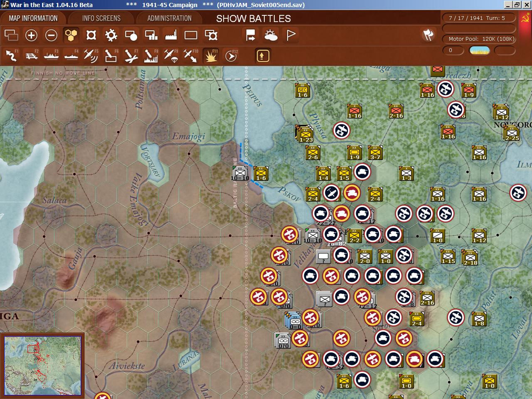The image size is (532, 399).
Task: Click the field showing 0
Action: (x=453, y=50)
